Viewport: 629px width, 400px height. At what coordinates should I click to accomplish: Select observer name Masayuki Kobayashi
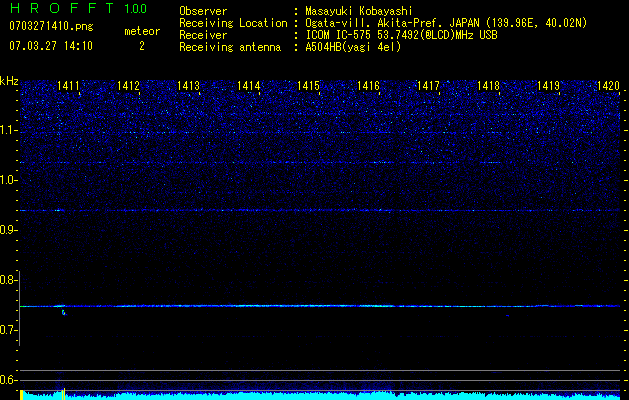(359, 11)
